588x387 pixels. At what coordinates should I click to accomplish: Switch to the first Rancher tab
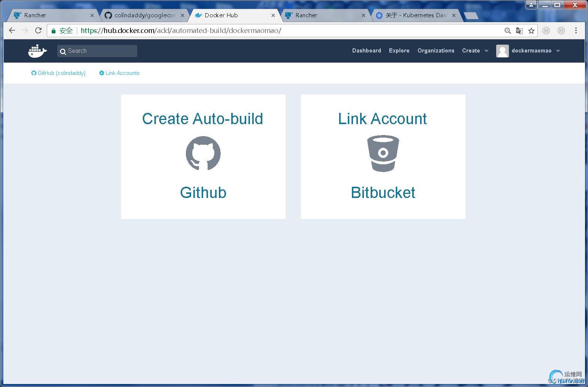tap(52, 15)
